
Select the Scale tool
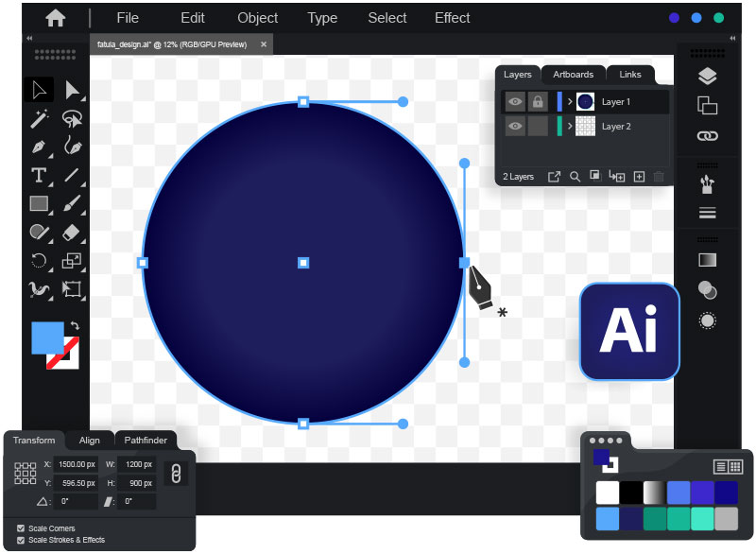pos(72,261)
